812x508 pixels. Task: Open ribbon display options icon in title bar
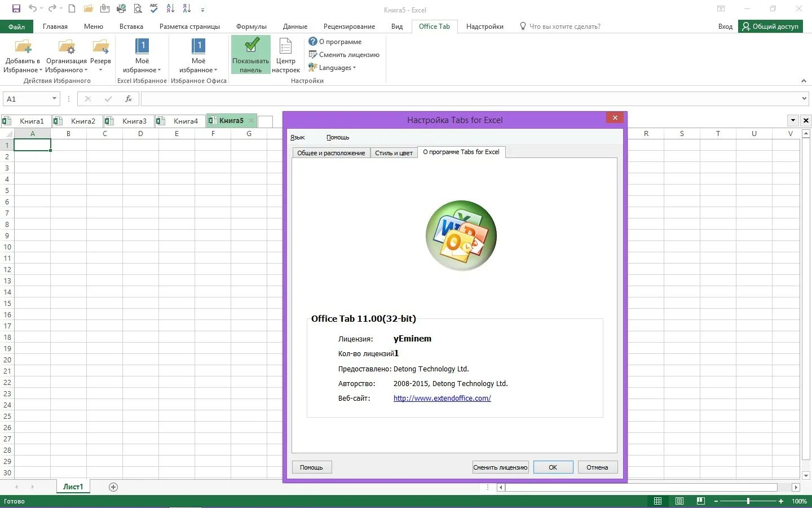(721, 9)
